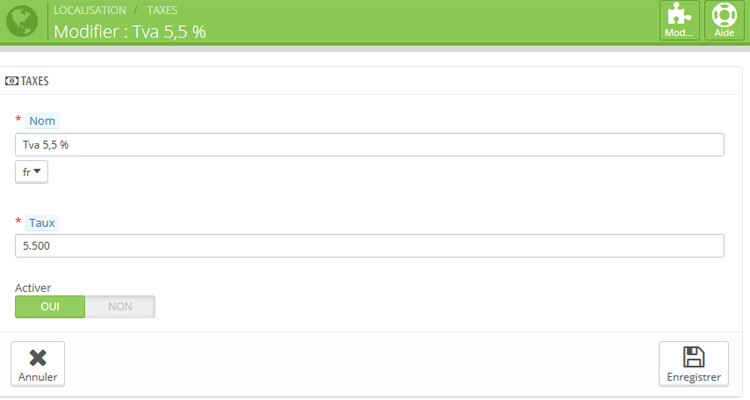The width and height of the screenshot is (750, 400).
Task: Click the Annuler label to cancel
Action: pos(38,377)
